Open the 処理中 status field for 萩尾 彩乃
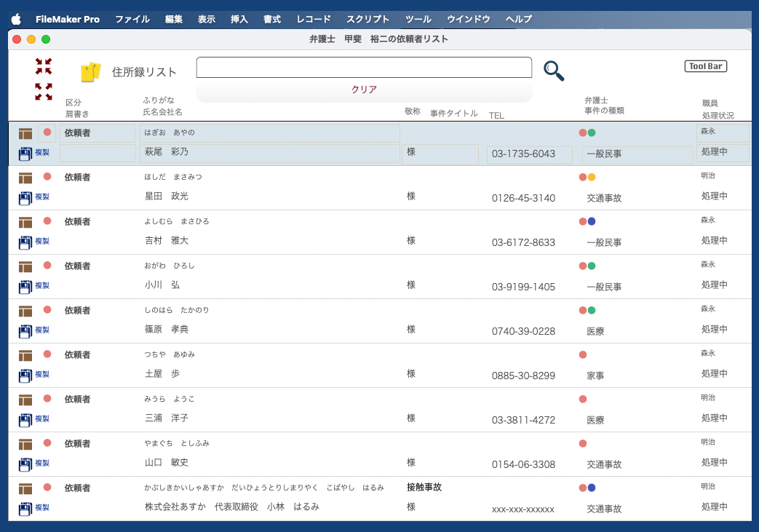759x532 pixels. [722, 153]
